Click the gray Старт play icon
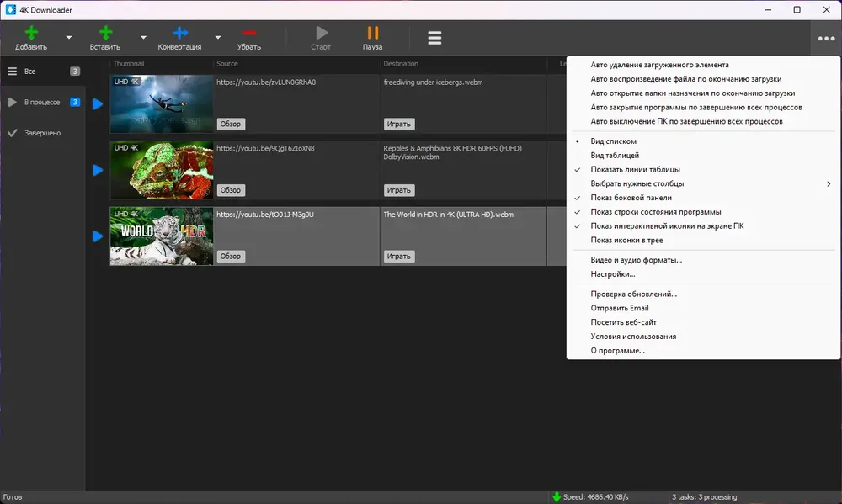842x504 pixels. [322, 33]
